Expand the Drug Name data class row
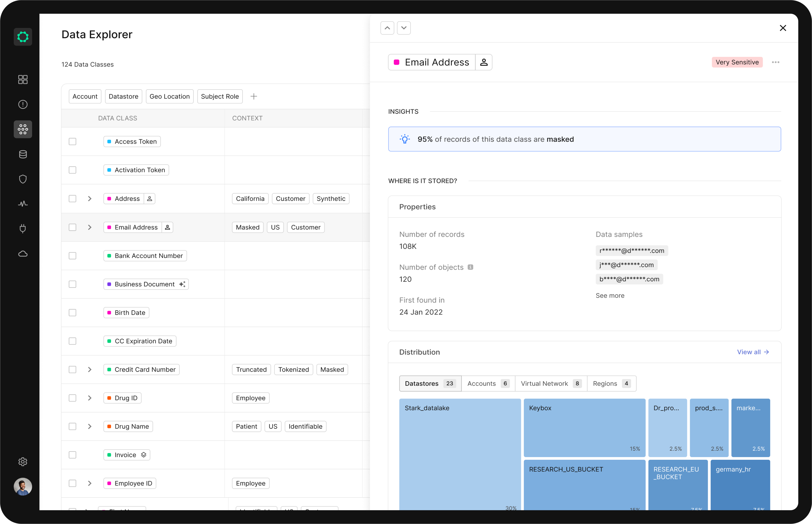The width and height of the screenshot is (812, 524). pyautogui.click(x=89, y=426)
